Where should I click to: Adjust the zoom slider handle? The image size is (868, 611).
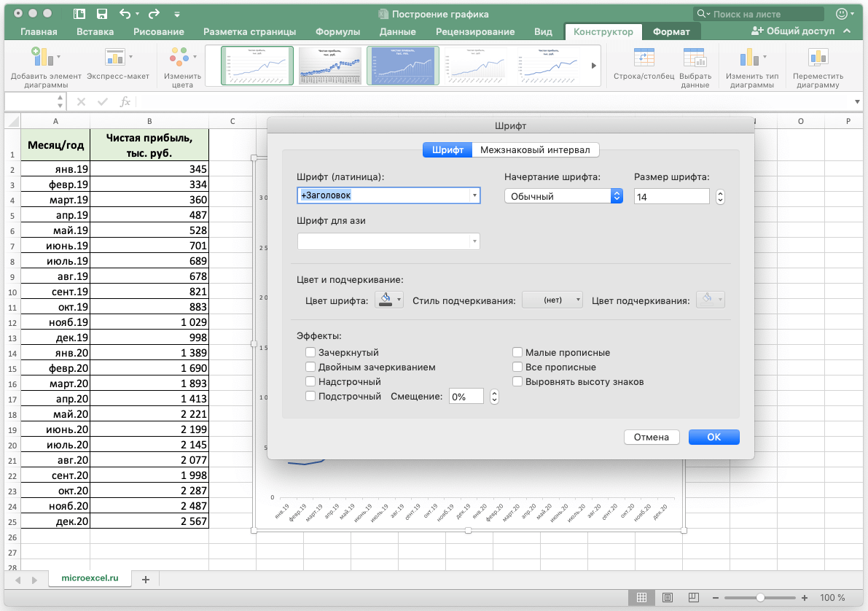(x=761, y=598)
